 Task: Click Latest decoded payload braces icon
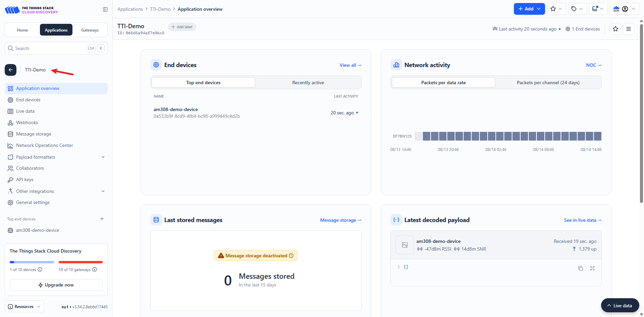(x=396, y=220)
